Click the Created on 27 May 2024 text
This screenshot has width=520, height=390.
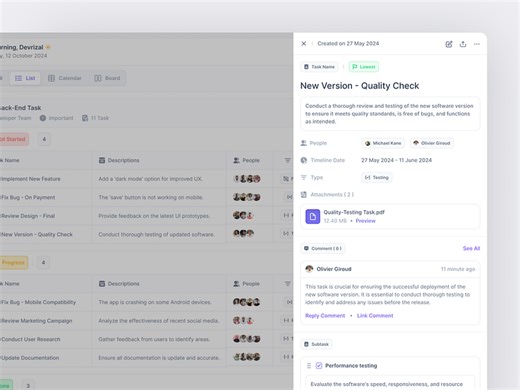[348, 44]
